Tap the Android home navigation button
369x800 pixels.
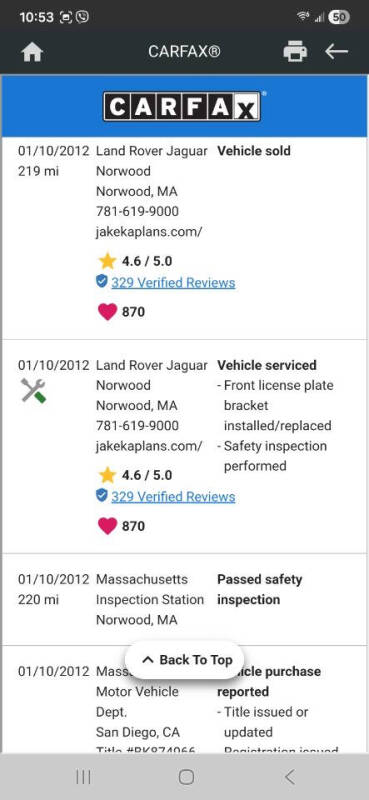(x=186, y=777)
